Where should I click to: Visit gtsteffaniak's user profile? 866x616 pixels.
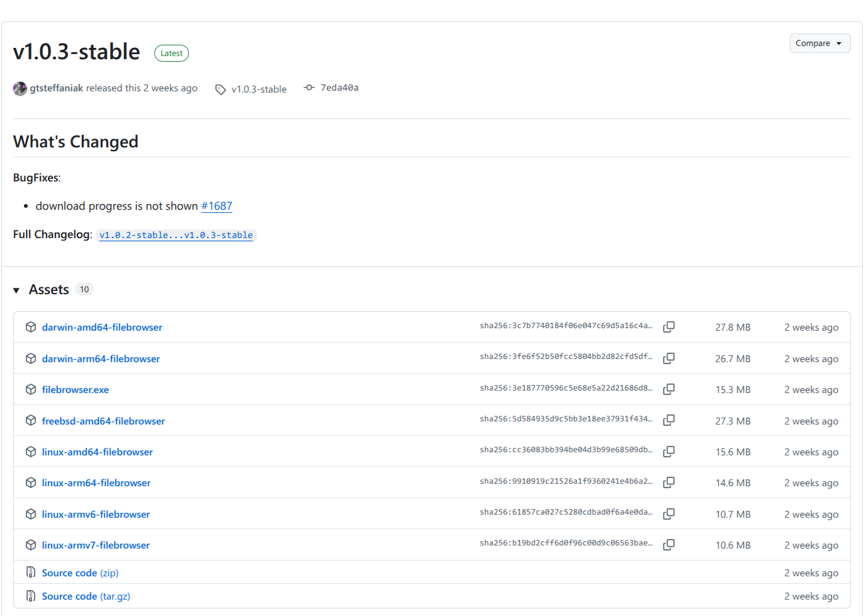(57, 88)
